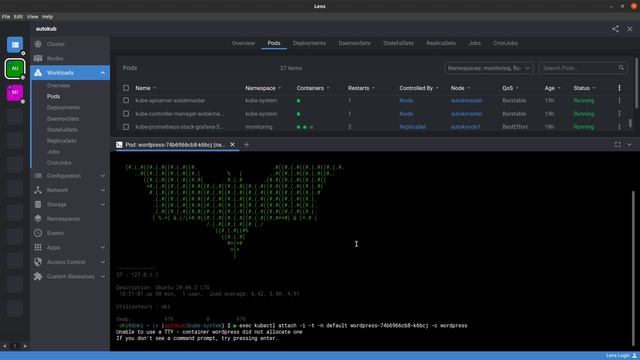Viewport: 640px width, 360px height.
Task: Open the File menu
Action: [x=6, y=17]
